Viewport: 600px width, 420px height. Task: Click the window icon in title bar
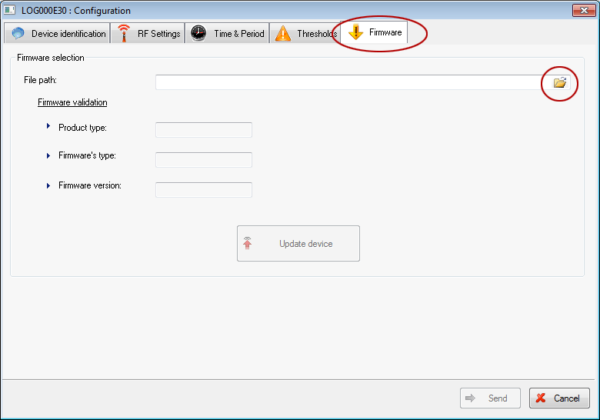click(10, 10)
